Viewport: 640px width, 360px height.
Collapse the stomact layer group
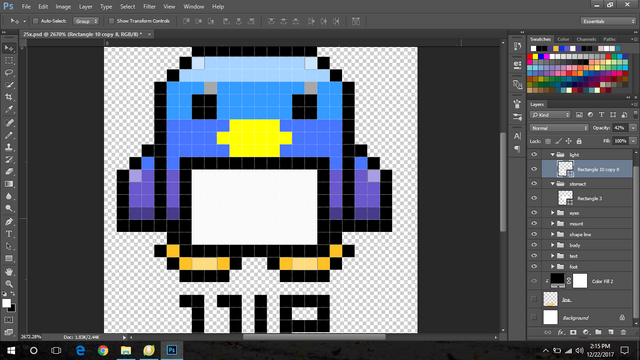[552, 184]
